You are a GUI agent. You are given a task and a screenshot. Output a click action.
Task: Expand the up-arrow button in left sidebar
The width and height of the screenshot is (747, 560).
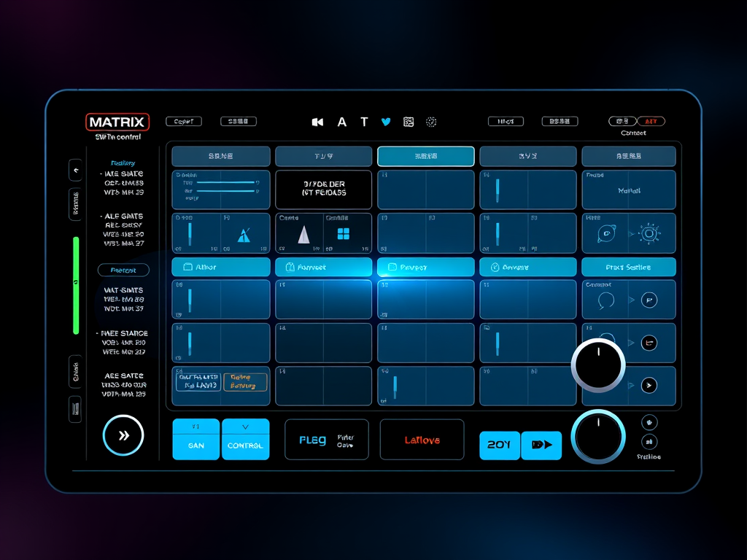75,170
